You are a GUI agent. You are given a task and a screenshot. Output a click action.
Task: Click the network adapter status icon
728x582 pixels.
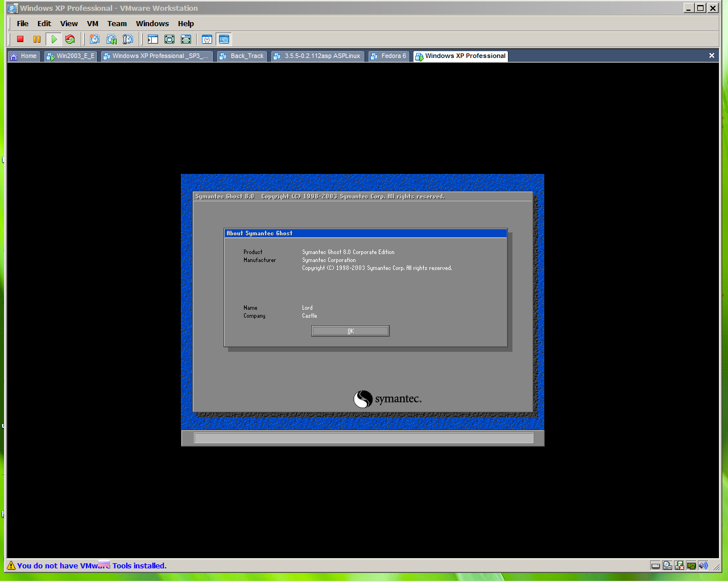coord(692,566)
